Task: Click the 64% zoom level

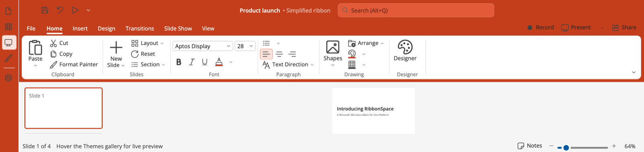Action: [x=630, y=146]
